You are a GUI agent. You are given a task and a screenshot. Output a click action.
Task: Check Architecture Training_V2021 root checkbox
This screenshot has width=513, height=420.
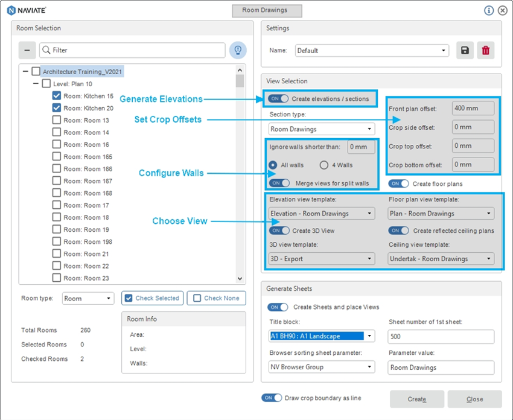tap(36, 71)
